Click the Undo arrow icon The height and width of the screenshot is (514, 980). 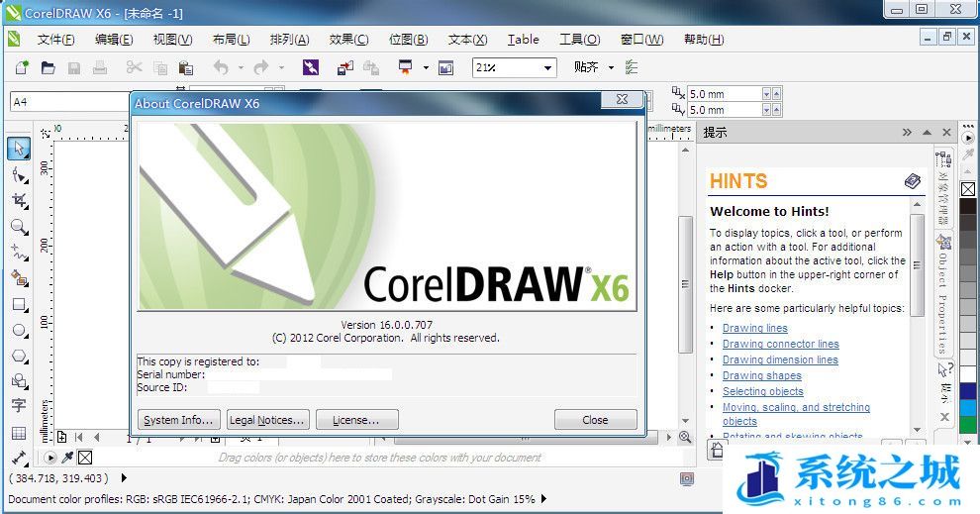(x=221, y=67)
